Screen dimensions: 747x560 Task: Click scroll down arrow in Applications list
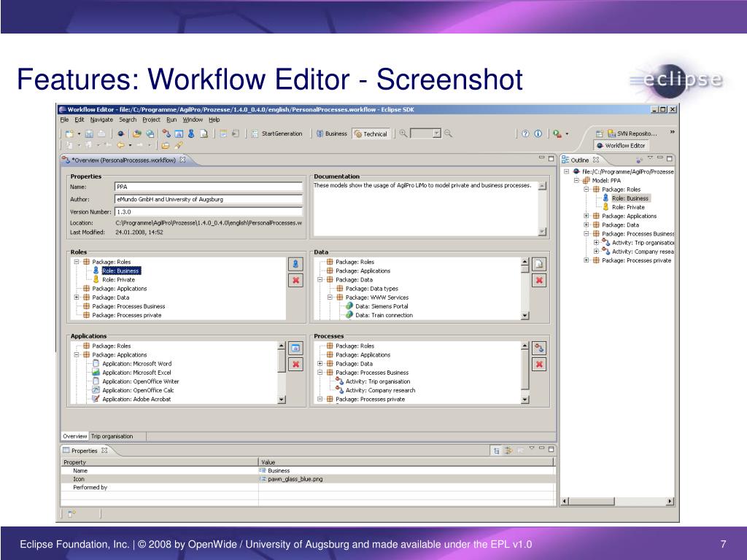[282, 400]
